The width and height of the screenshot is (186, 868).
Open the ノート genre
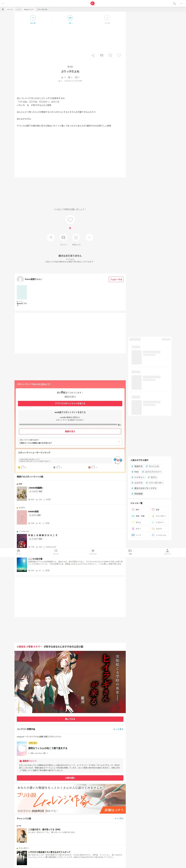[140, 535]
